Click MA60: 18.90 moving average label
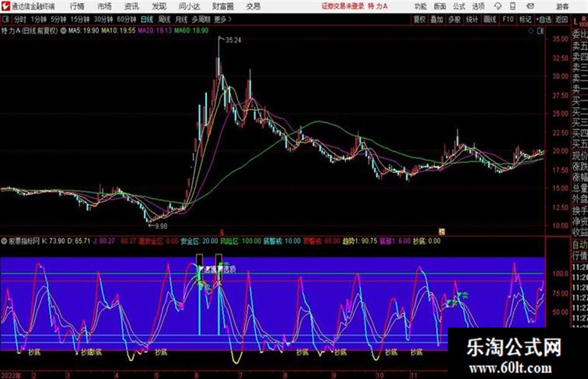 pyautogui.click(x=191, y=30)
